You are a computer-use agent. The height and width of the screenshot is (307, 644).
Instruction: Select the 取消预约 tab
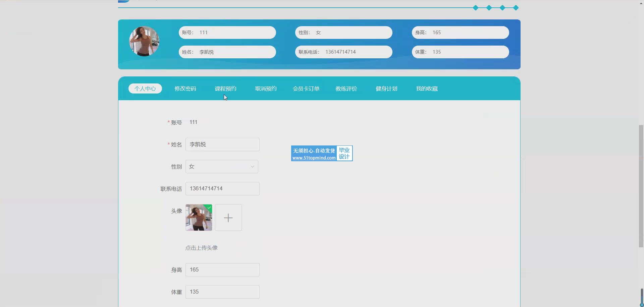point(266,88)
